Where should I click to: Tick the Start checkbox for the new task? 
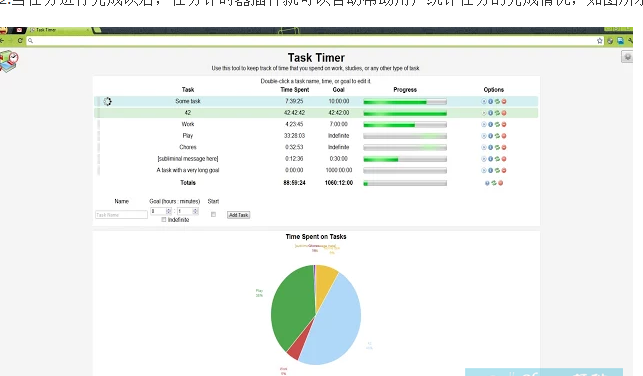click(213, 214)
